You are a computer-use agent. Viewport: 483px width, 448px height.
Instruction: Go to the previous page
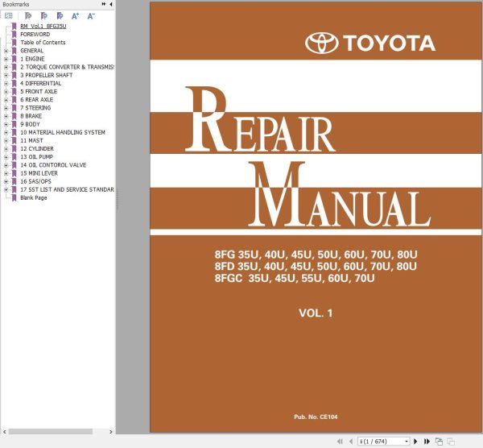[x=350, y=442]
